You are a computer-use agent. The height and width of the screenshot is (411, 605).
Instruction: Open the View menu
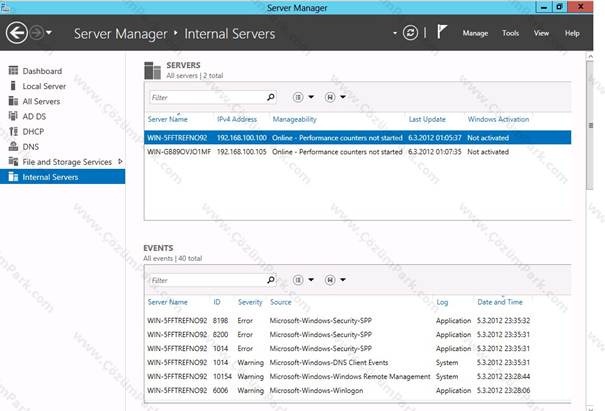[541, 33]
